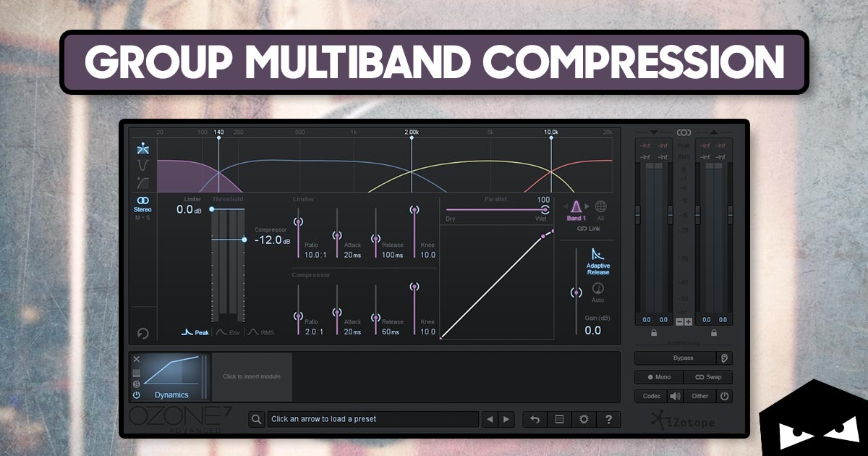Select the All bands globe icon
Viewport: 868px width, 456px height.
coord(601,206)
